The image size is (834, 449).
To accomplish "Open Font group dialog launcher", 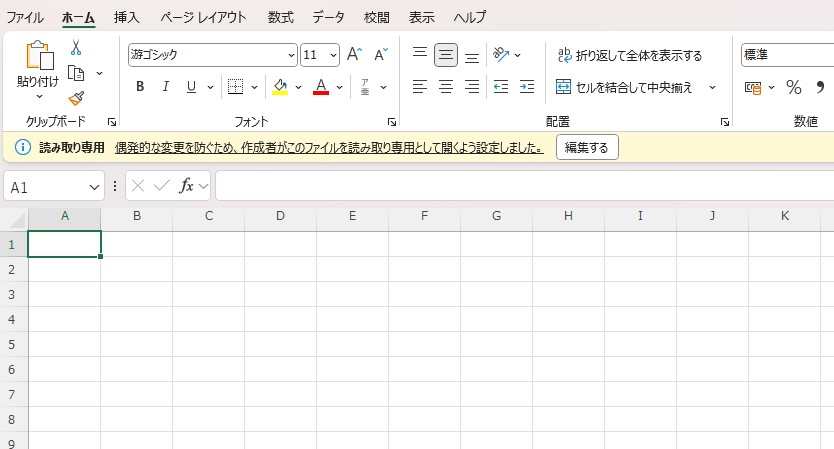I will point(392,122).
